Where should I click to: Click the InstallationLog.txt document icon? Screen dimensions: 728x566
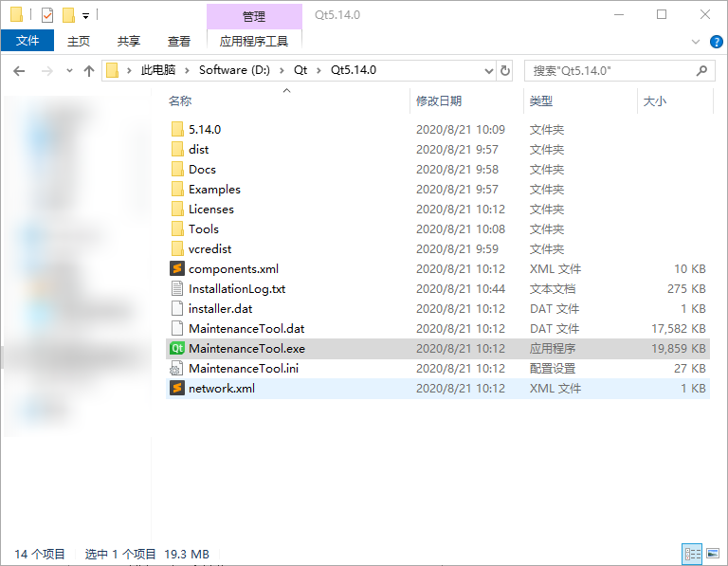(177, 289)
